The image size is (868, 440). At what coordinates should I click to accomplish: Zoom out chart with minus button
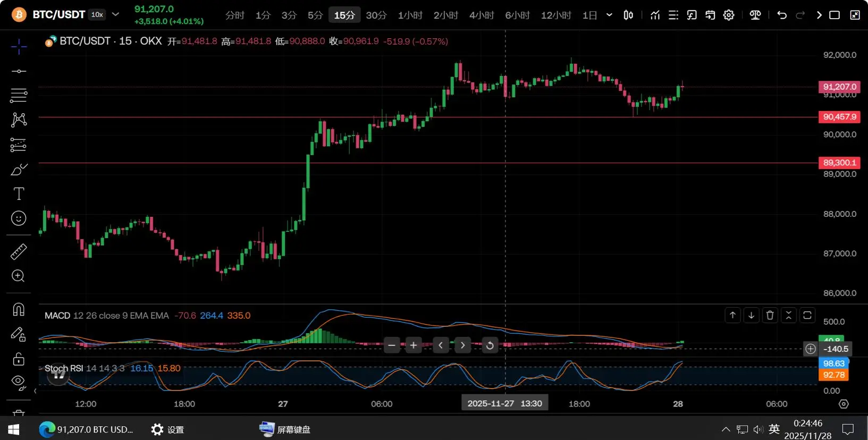(392, 345)
